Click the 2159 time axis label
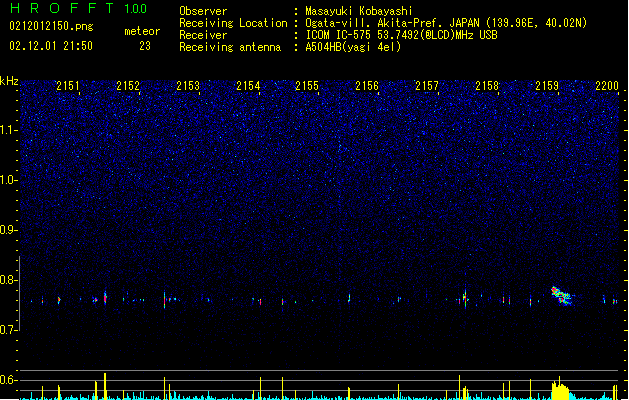Screen dimensions: 629x400 tap(547, 86)
